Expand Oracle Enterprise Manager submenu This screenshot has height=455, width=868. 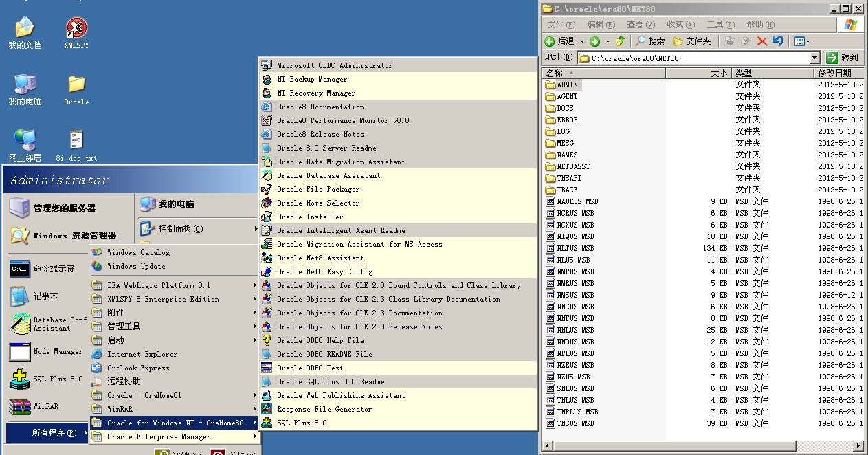(174, 436)
